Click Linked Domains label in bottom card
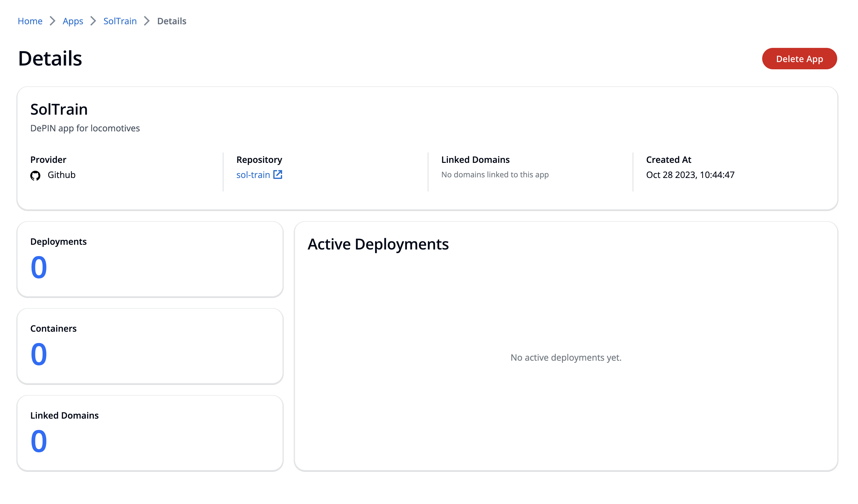 (64, 415)
